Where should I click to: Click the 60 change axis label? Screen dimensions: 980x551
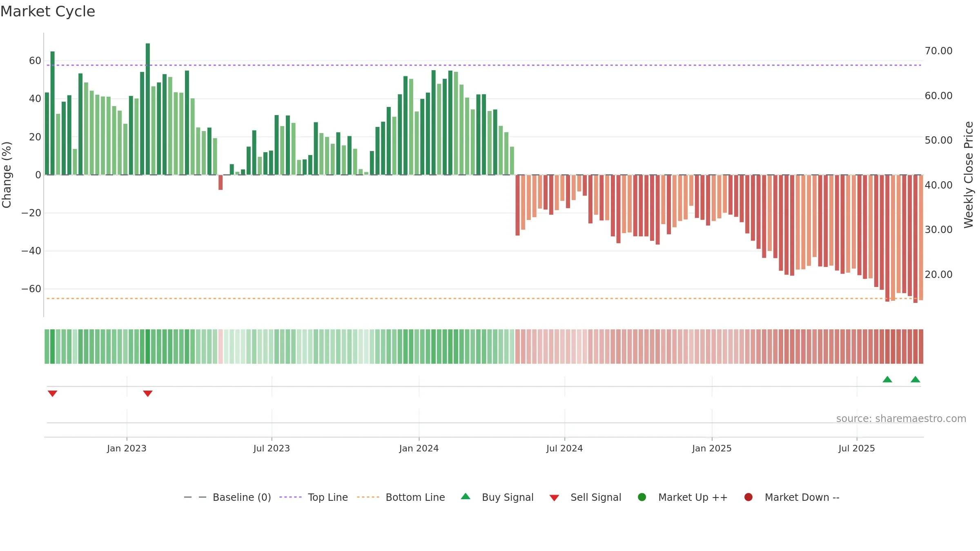(35, 61)
